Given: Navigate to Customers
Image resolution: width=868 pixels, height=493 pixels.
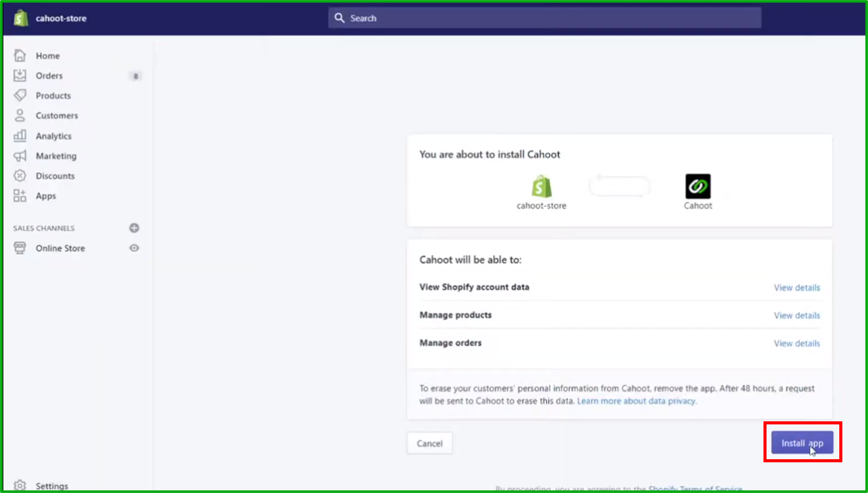Looking at the screenshot, I should 57,116.
